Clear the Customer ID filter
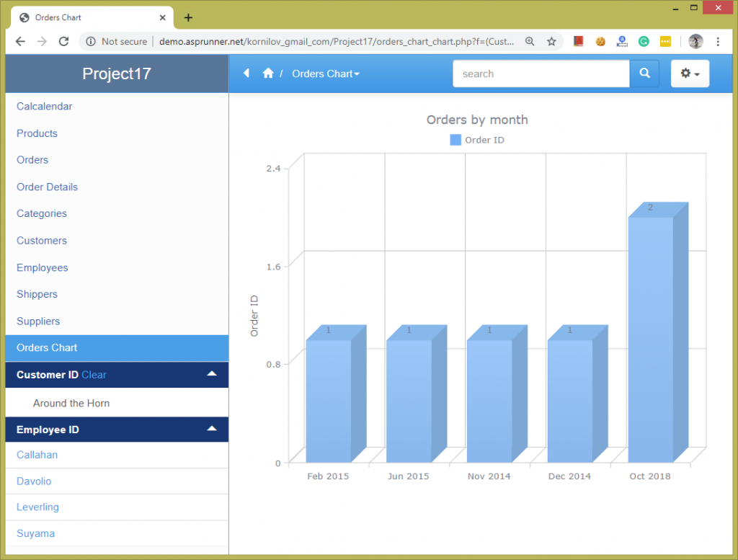 click(x=94, y=374)
